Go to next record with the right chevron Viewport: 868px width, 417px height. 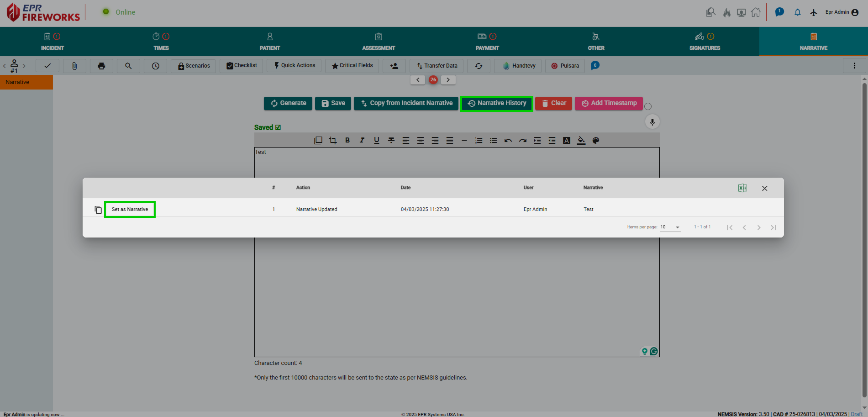448,79
